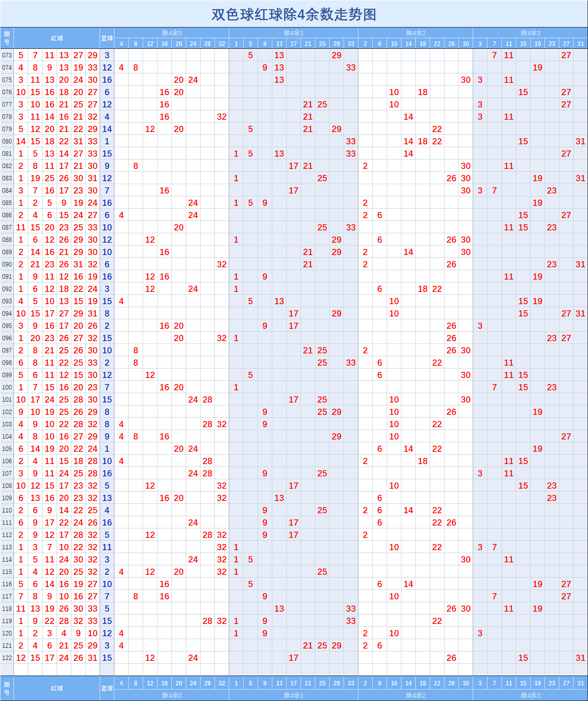This screenshot has height=701, width=588.
Task: Click row 120's 3 cell in 除4余3 section
Action: [480, 633]
